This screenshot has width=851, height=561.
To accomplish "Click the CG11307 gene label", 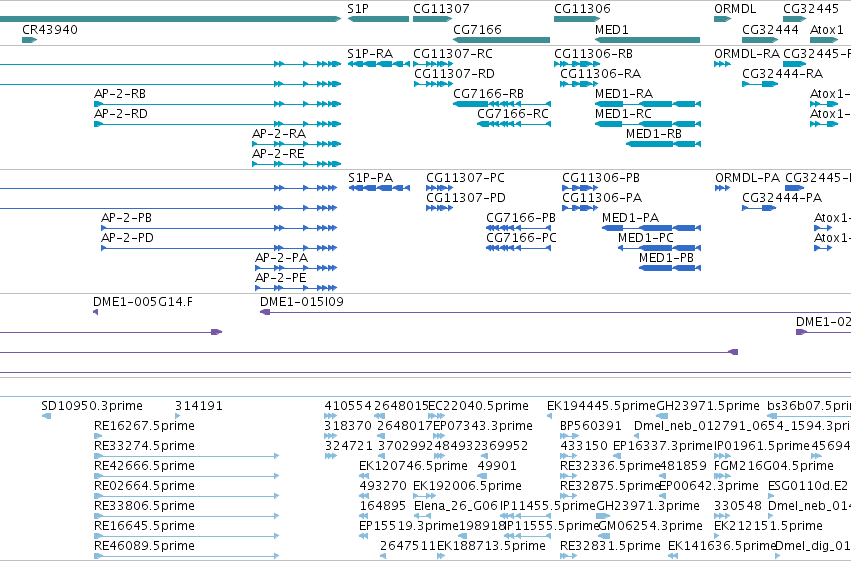I will click(x=441, y=9).
